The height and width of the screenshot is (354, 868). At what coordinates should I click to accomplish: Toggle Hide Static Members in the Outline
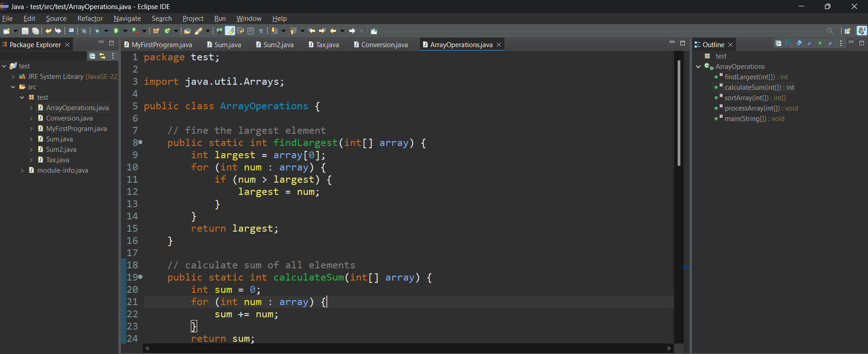810,44
